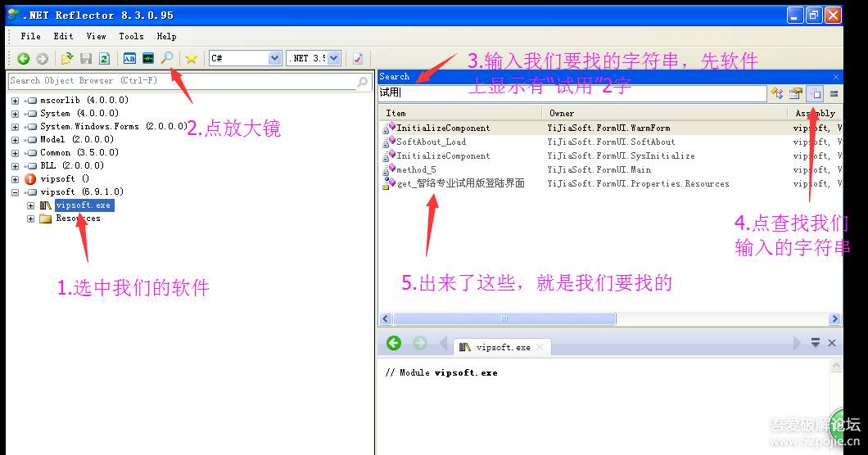Select the get_智络专业试用版登陆界面 result
The width and height of the screenshot is (868, 455).
460,183
